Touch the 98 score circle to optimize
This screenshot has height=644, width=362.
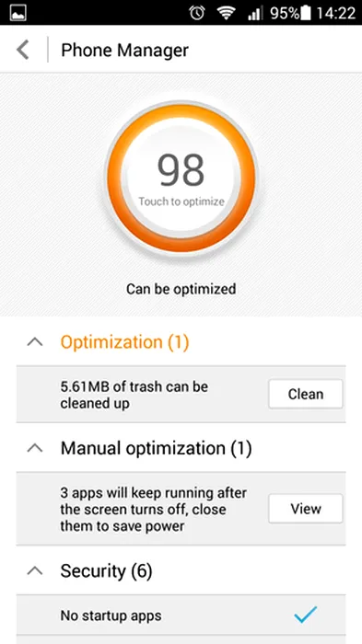(x=181, y=178)
